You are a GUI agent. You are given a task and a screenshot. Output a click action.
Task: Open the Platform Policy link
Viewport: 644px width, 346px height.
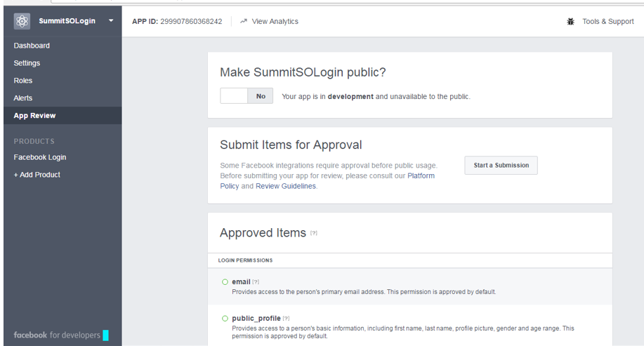point(421,175)
